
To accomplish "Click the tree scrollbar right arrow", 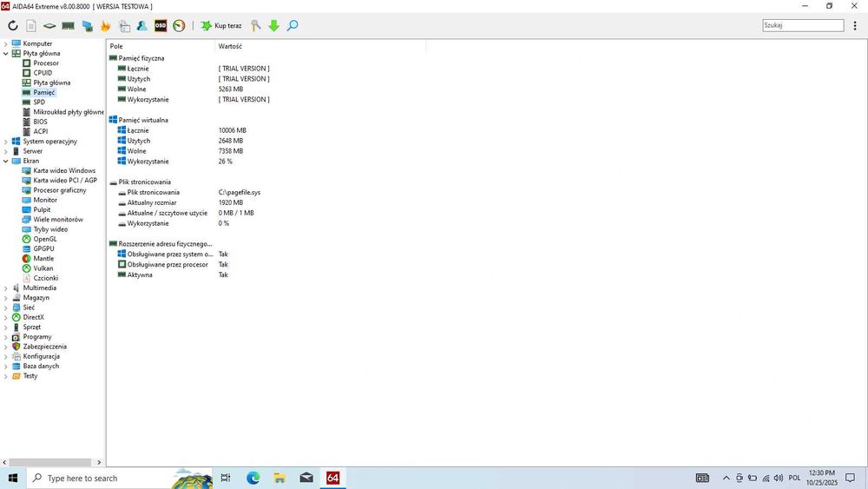I will tap(99, 462).
